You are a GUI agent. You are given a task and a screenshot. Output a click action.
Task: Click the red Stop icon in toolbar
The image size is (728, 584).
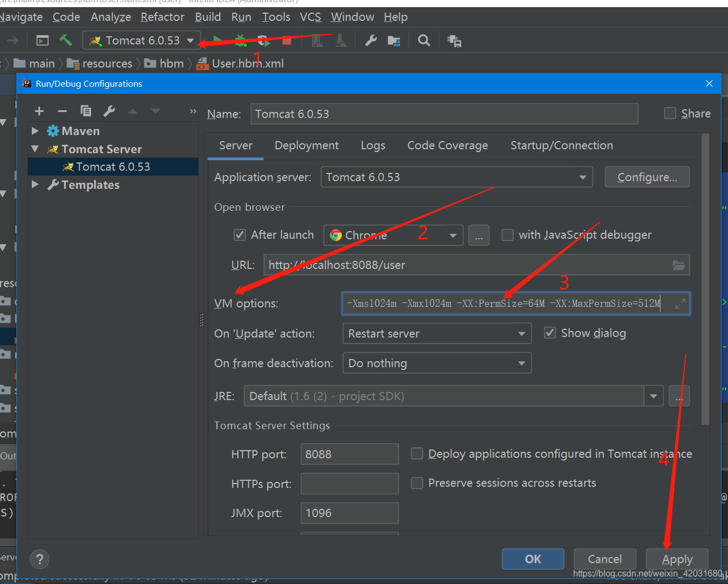[287, 40]
